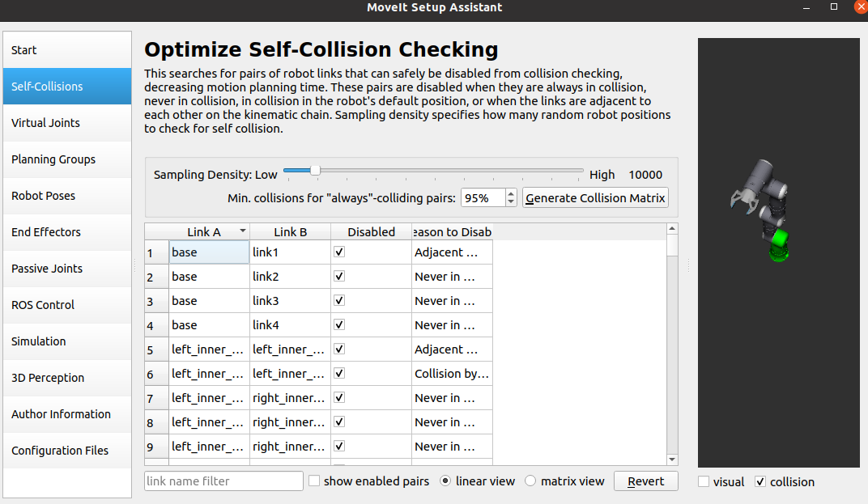Click the Sampling Density slider handle

315,171
